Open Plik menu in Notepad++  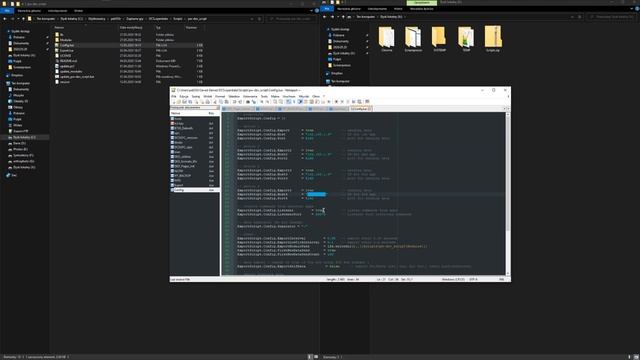tap(173, 96)
